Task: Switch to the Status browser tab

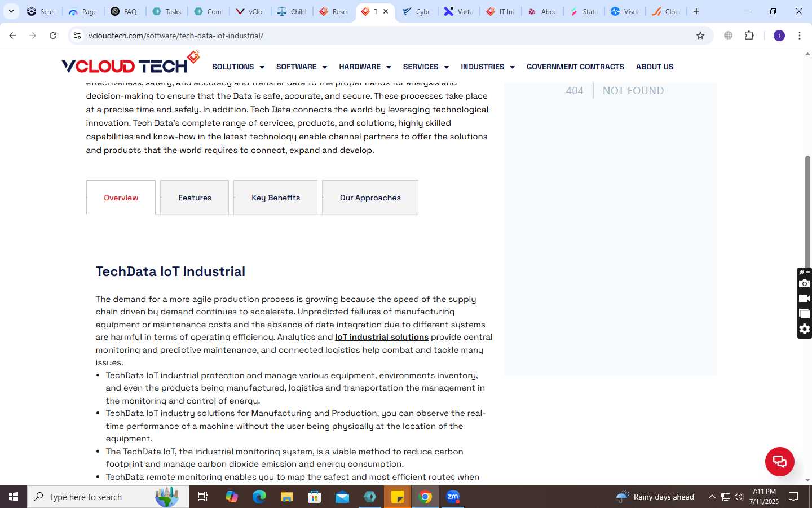Action: pos(584,11)
